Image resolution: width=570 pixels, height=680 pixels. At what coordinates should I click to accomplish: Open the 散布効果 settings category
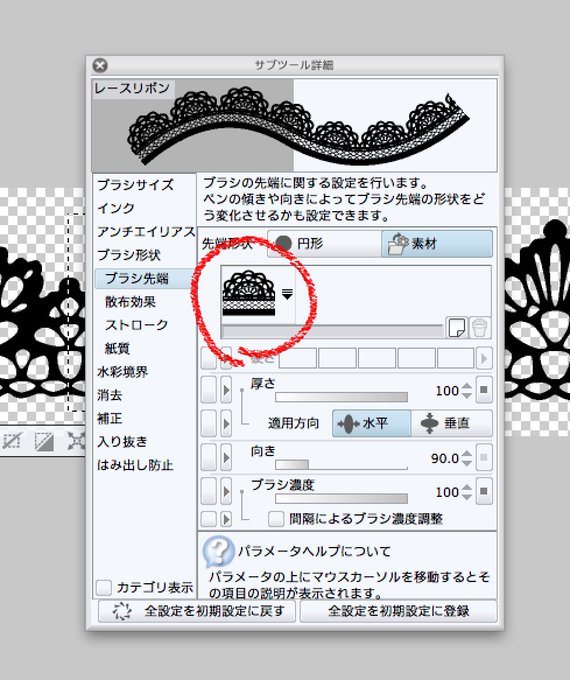(x=130, y=302)
